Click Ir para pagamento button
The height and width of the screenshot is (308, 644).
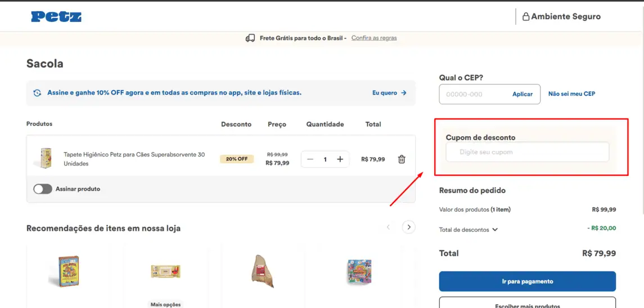coord(527,282)
